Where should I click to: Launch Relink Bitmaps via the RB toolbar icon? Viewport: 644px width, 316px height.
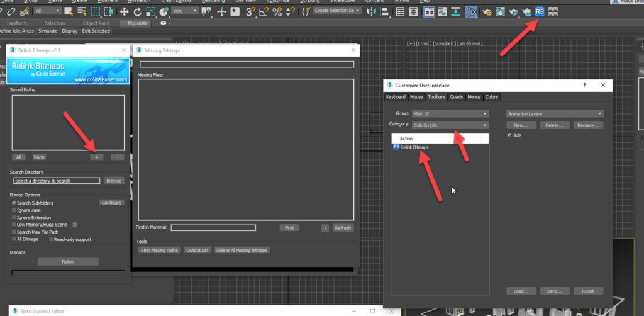[x=540, y=12]
